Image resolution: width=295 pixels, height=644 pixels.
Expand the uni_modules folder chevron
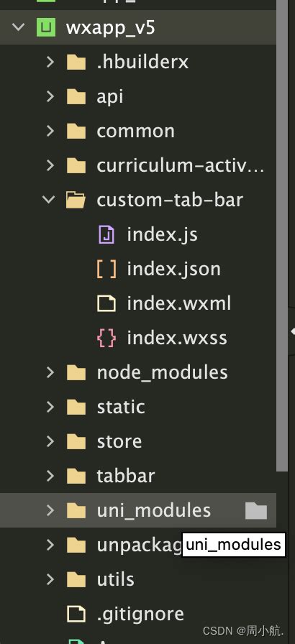coord(50,510)
